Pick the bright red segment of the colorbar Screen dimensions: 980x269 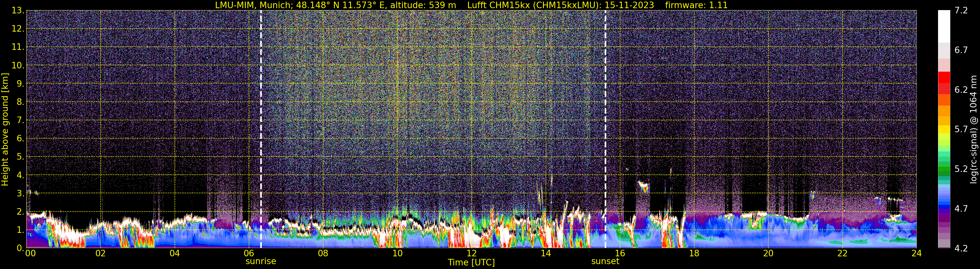click(x=944, y=77)
